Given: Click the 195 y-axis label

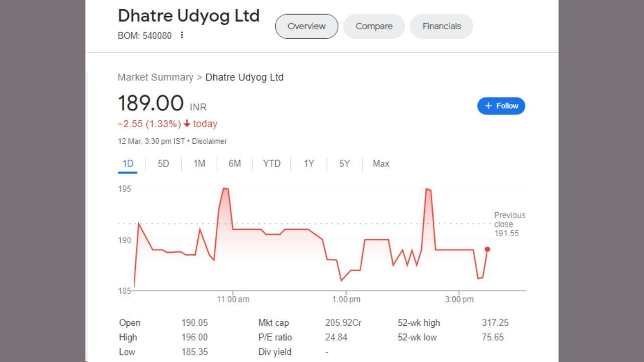Looking at the screenshot, I should (x=124, y=189).
